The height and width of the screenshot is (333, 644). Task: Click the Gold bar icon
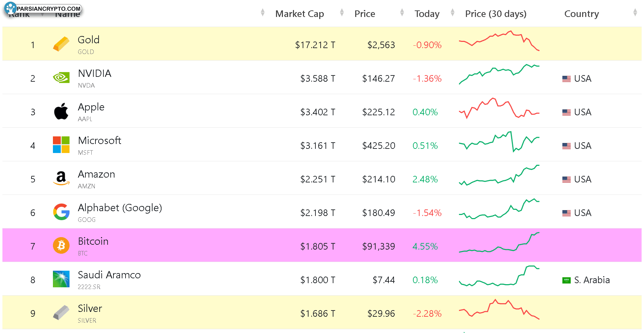[61, 44]
